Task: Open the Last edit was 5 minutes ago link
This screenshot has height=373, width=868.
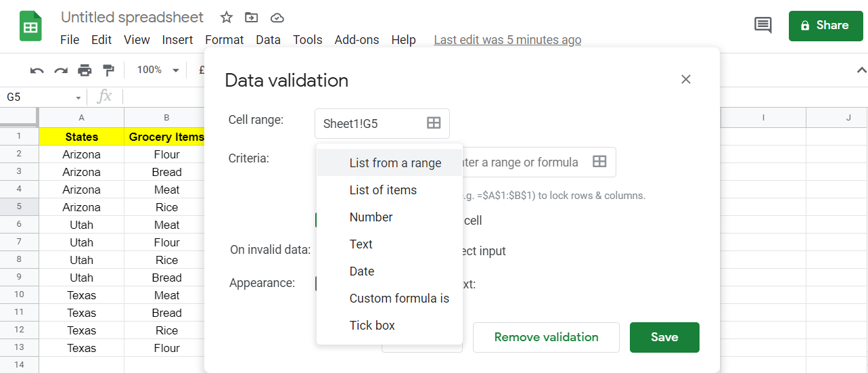Action: [x=507, y=40]
